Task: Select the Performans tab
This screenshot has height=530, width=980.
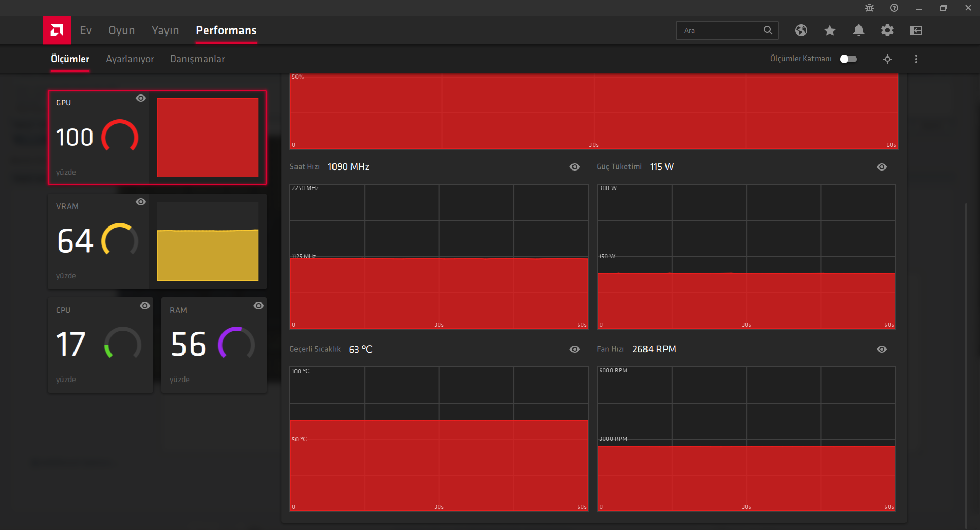Action: 226,30
